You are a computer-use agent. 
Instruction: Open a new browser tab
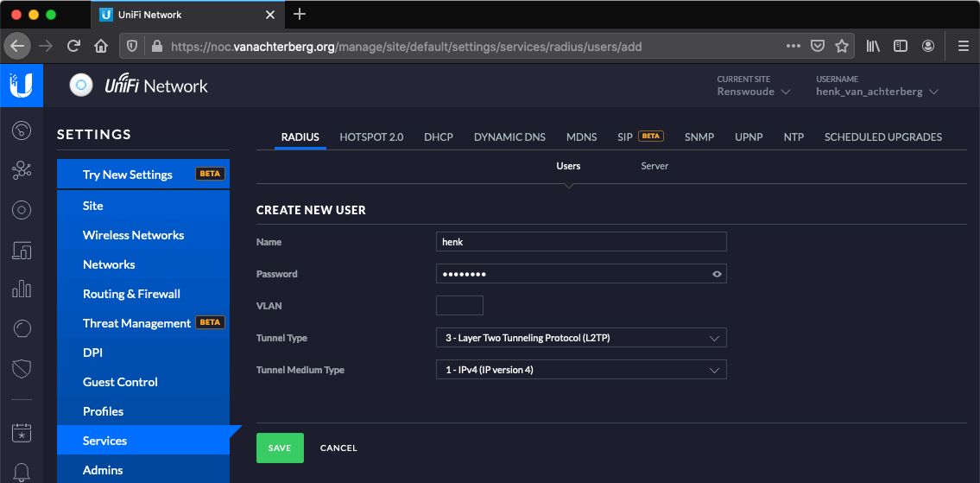tap(300, 15)
